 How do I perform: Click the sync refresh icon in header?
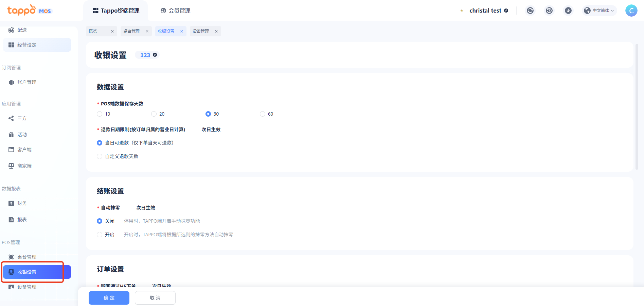[x=530, y=11]
